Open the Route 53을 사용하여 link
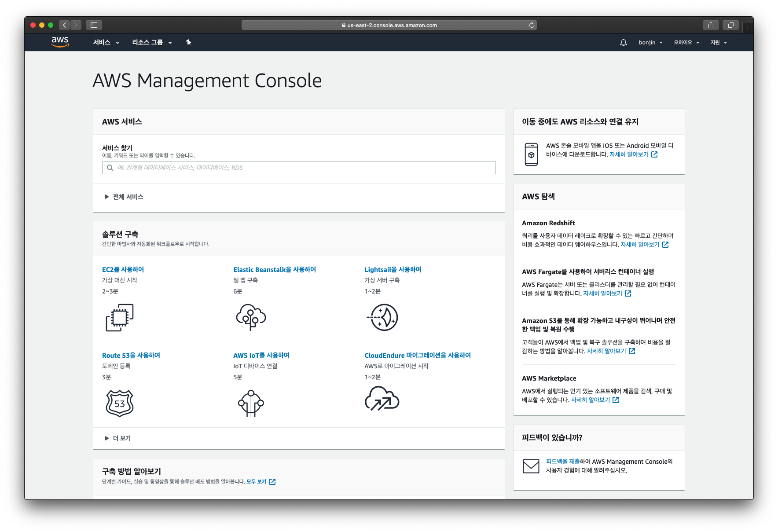This screenshot has height=532, width=778. coord(131,355)
